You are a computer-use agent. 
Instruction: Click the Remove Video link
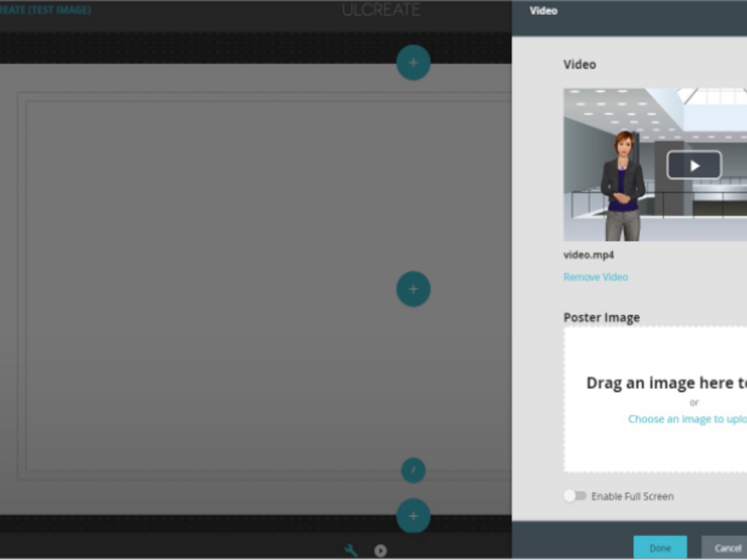tap(595, 277)
